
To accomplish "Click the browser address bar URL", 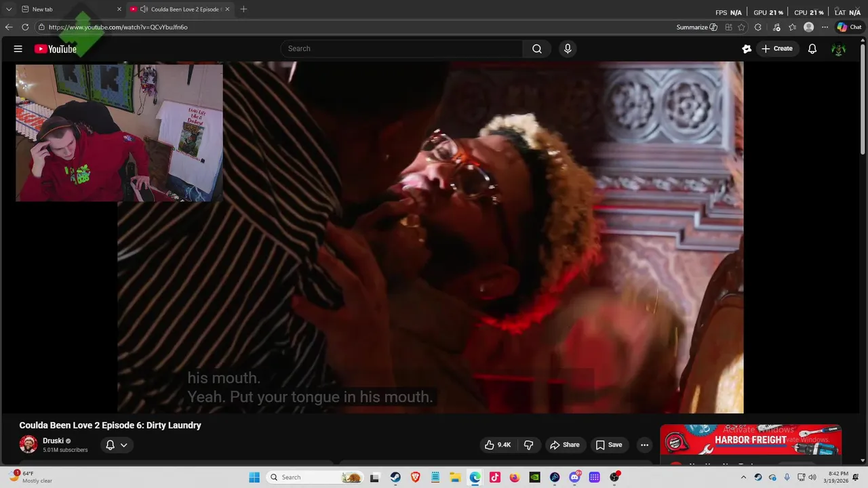I will [x=118, y=27].
